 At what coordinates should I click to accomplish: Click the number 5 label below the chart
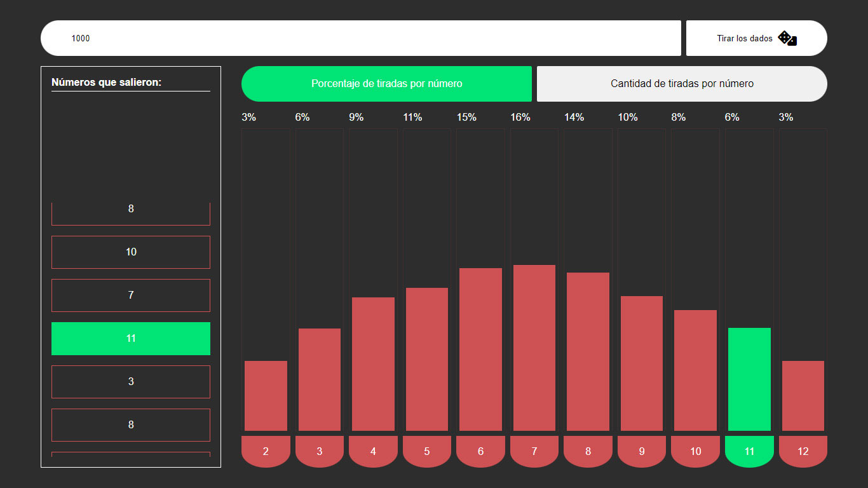[427, 451]
